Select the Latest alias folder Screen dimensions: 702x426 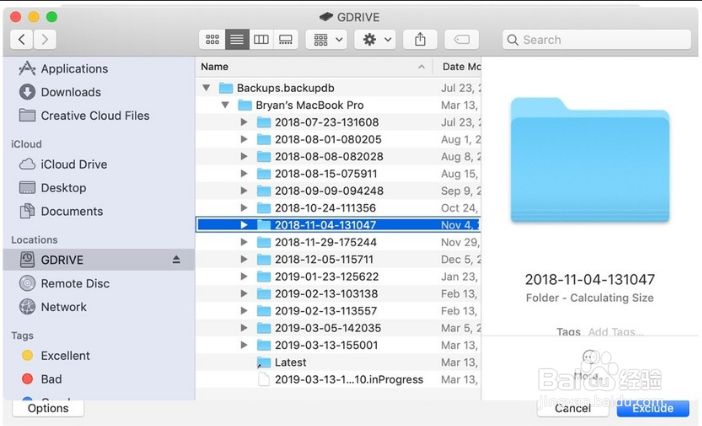[x=338, y=362]
